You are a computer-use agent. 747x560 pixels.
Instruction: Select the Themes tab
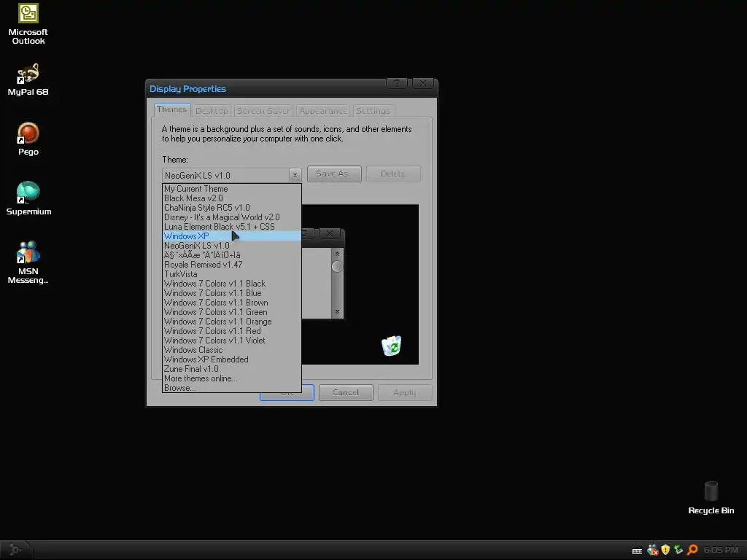(171, 109)
